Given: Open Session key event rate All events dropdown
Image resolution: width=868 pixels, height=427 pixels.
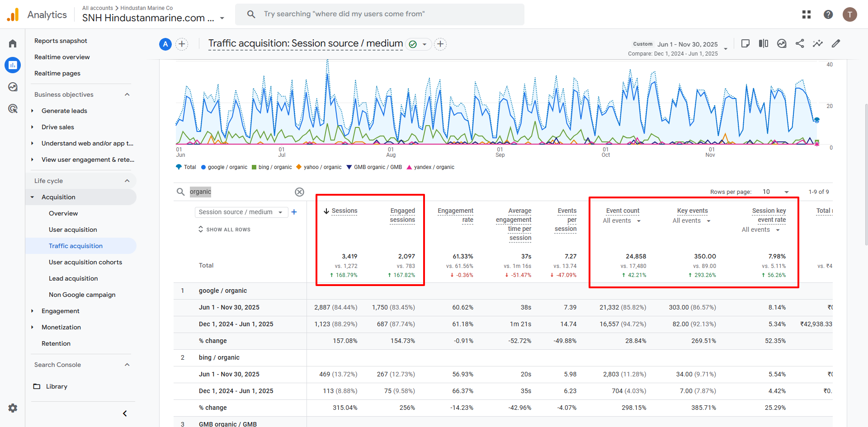Looking at the screenshot, I should (x=761, y=230).
